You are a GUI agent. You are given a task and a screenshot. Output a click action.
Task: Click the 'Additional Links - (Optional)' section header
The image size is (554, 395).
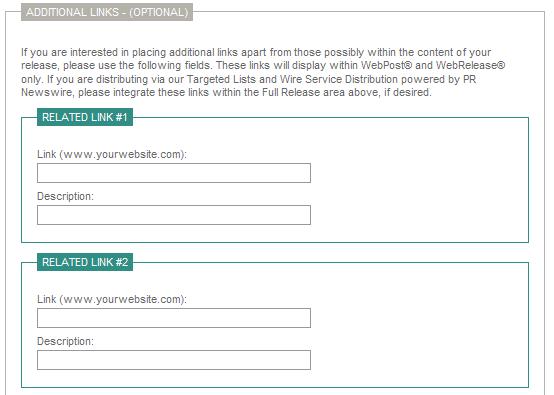(107, 12)
